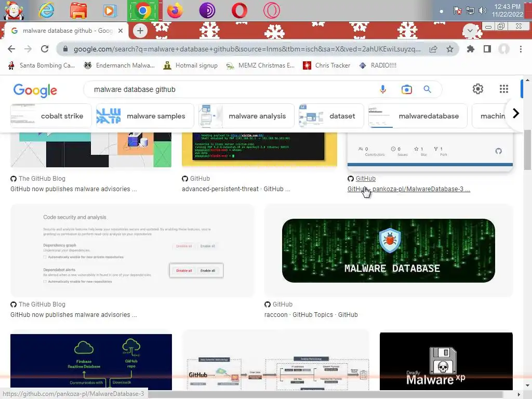Open the media player taskbar icon

109,11
